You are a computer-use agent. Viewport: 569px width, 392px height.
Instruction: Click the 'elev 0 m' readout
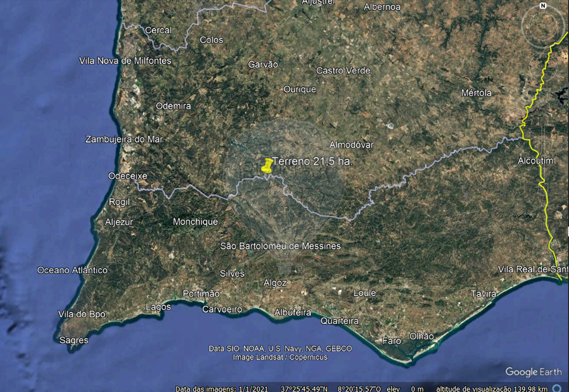[405, 389]
